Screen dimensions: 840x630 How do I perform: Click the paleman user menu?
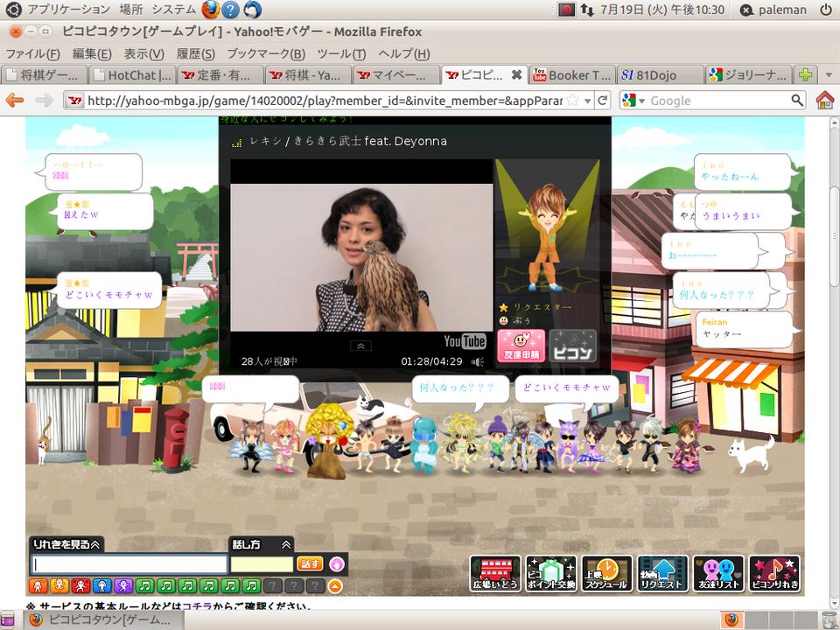(x=773, y=10)
